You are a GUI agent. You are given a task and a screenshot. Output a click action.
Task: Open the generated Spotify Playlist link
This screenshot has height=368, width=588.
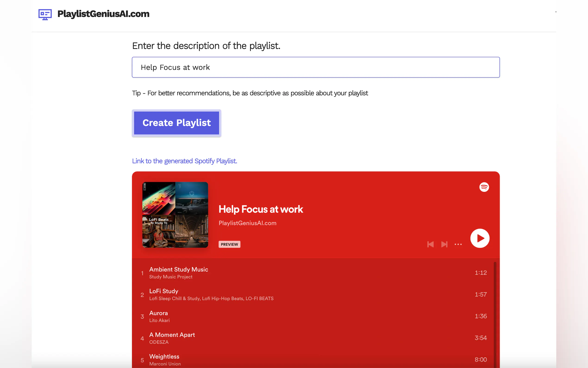pyautogui.click(x=185, y=161)
